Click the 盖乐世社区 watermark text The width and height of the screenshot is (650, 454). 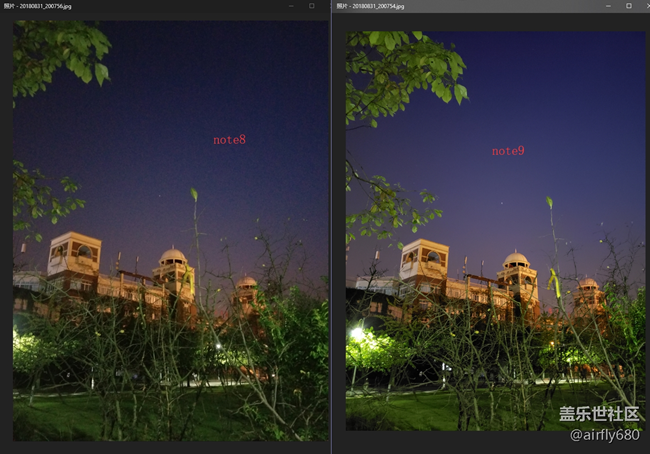[x=598, y=414]
